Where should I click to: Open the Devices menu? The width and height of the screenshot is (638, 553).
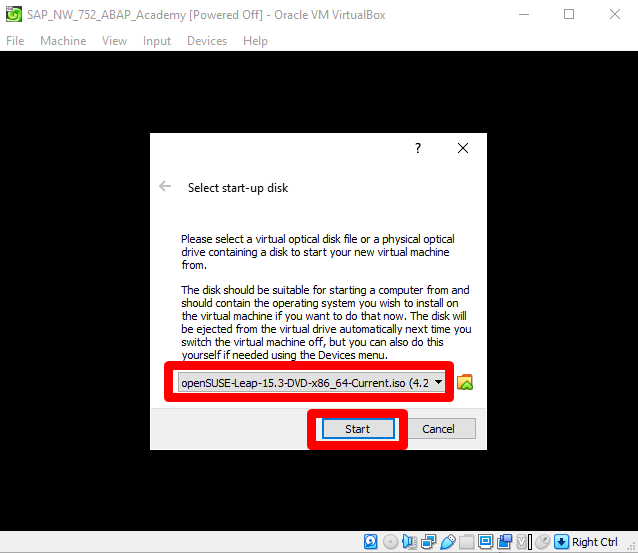[x=207, y=41]
